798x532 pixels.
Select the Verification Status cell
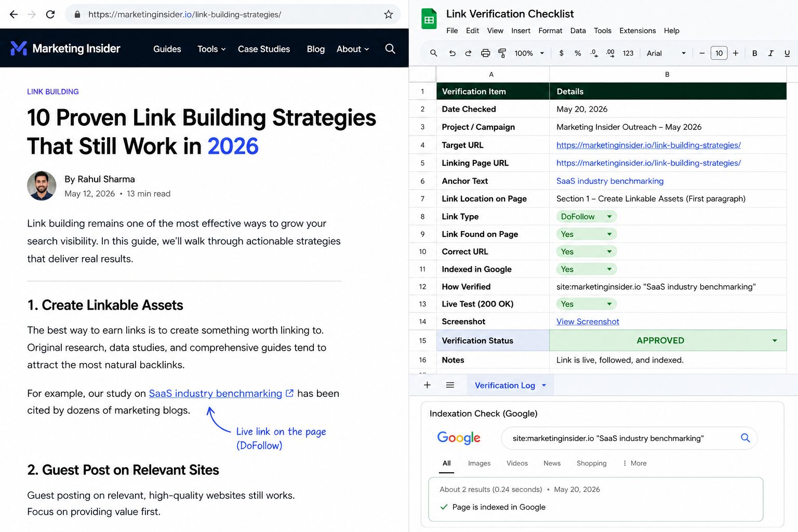click(493, 341)
